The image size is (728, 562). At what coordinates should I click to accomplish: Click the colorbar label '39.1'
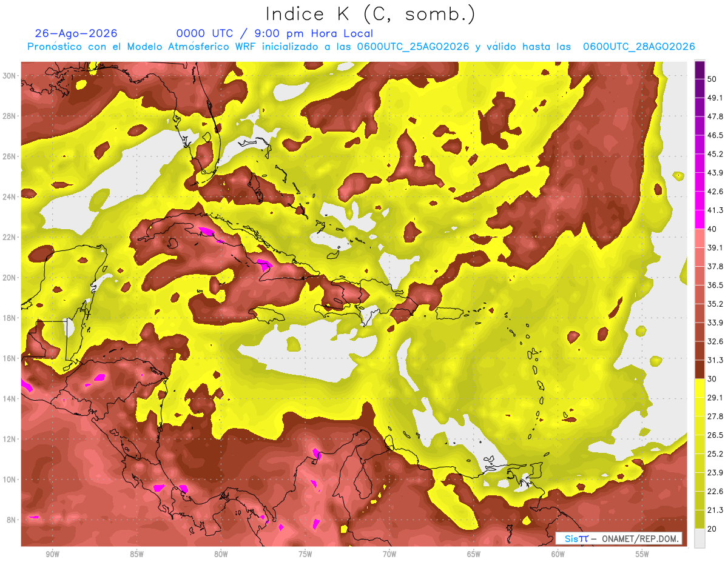pyautogui.click(x=715, y=247)
